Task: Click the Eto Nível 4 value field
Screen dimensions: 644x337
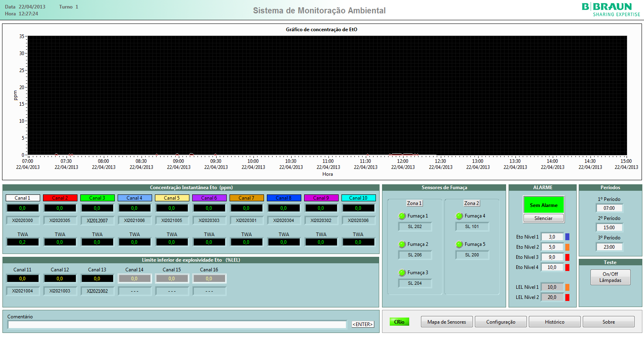Action: click(x=552, y=267)
